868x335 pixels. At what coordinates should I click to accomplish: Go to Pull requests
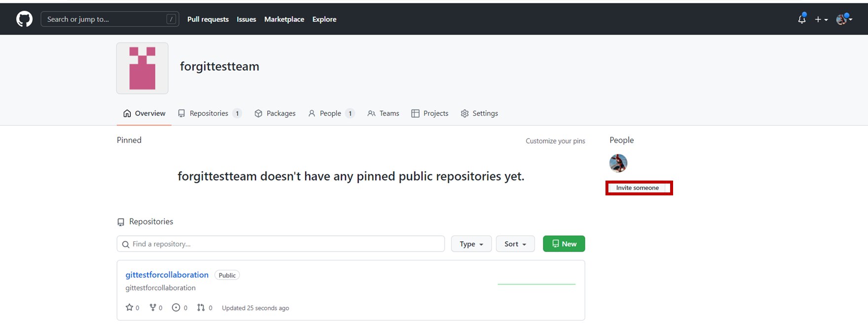208,19
